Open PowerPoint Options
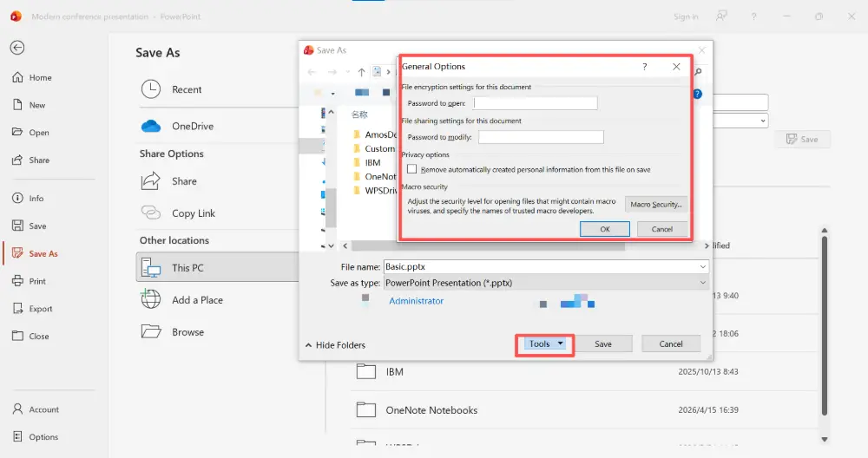Screen dimensions: 868x458 point(36,436)
